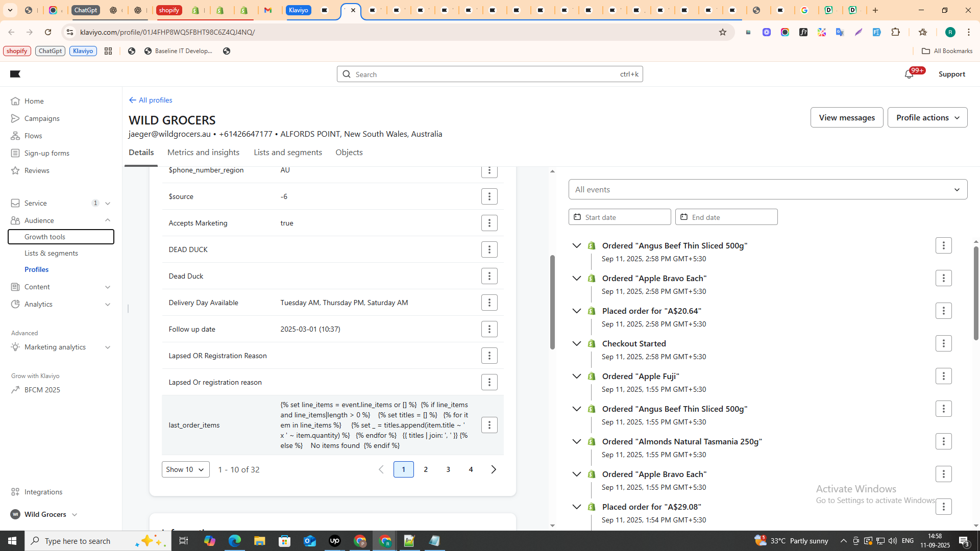Open the Profile actions dropdown
The image size is (980, 551).
(927, 117)
